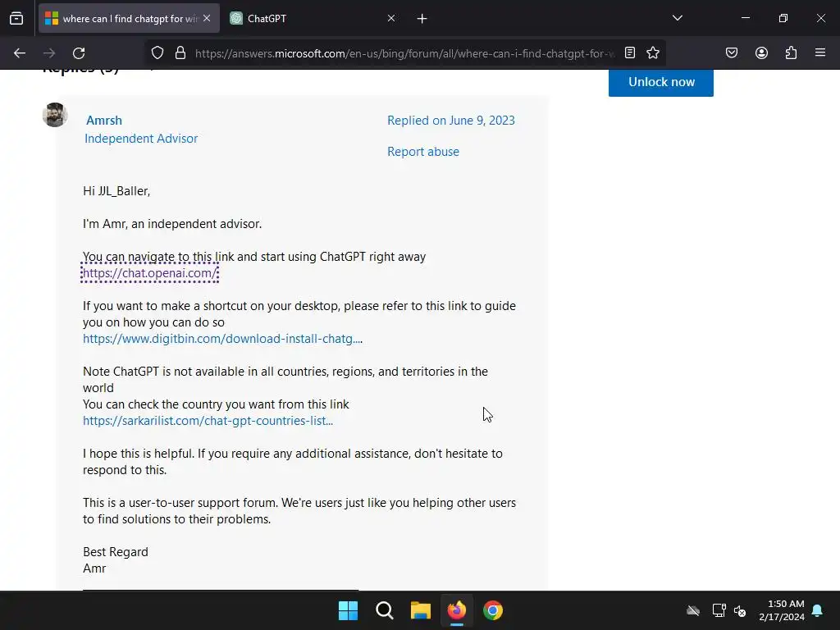The width and height of the screenshot is (840, 630).
Task: Click the 'Best Regard' text
Action: click(x=115, y=552)
